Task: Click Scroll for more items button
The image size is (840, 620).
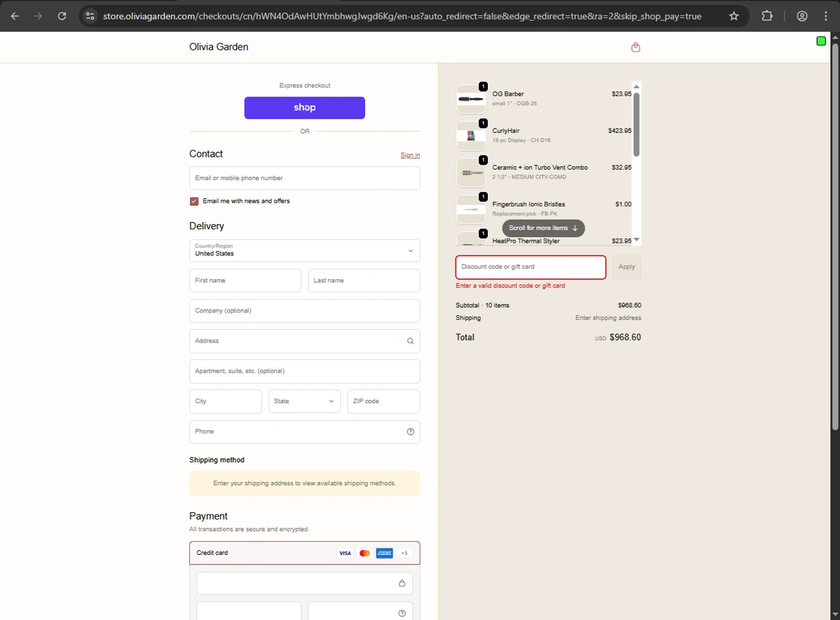Action: pos(543,228)
